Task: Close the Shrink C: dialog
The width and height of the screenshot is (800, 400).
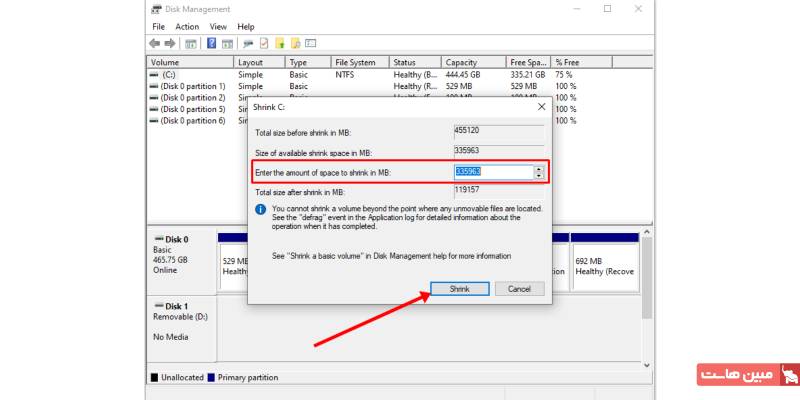Action: 542,106
